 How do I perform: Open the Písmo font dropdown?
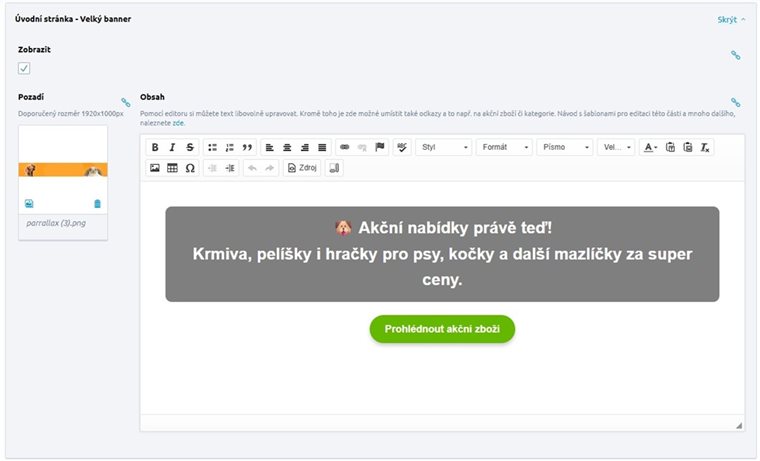(565, 148)
